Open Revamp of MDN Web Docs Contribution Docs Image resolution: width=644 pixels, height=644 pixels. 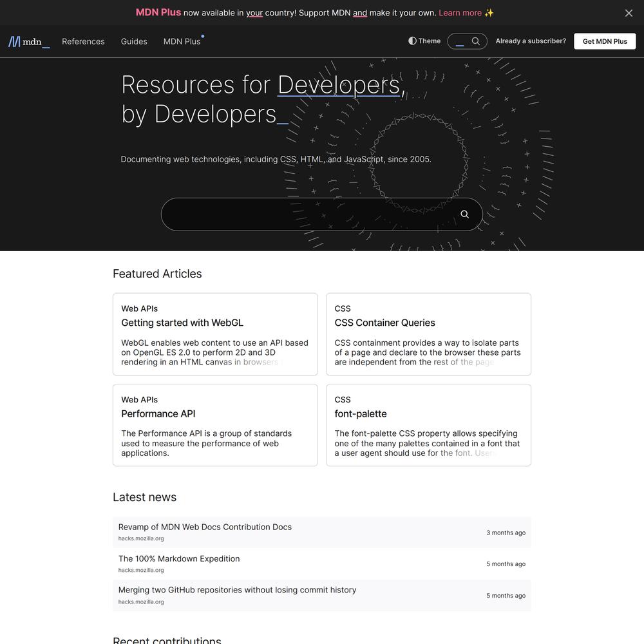(205, 527)
